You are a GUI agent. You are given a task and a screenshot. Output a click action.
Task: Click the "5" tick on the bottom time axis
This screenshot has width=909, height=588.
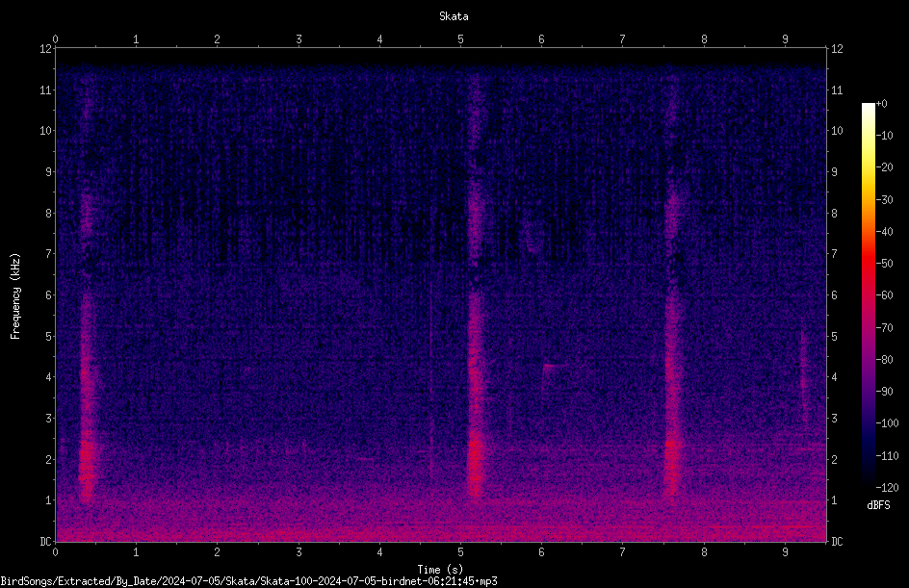point(460,552)
